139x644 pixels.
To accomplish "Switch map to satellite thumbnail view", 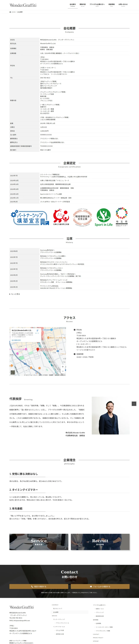I will [13, 372].
